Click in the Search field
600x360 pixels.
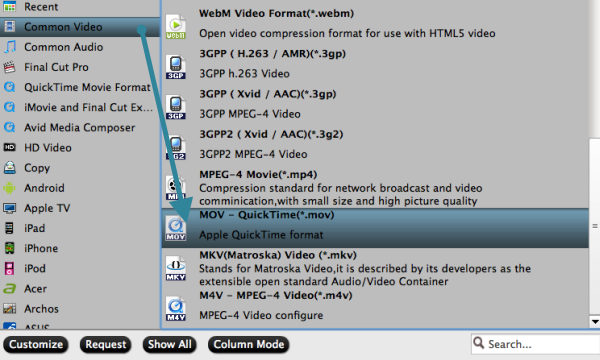tap(536, 344)
